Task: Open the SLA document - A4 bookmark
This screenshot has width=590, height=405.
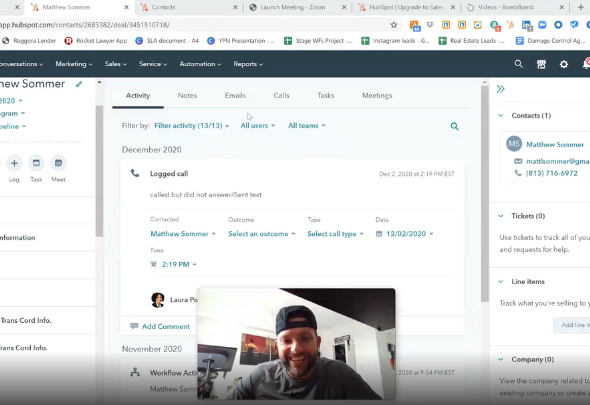Action: pyautogui.click(x=167, y=41)
